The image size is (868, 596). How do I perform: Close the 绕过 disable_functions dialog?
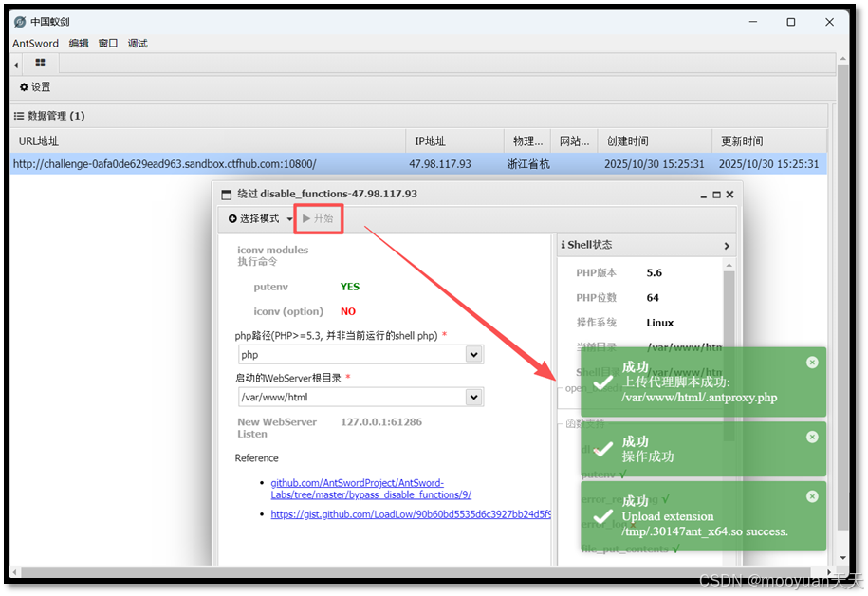pyautogui.click(x=730, y=195)
